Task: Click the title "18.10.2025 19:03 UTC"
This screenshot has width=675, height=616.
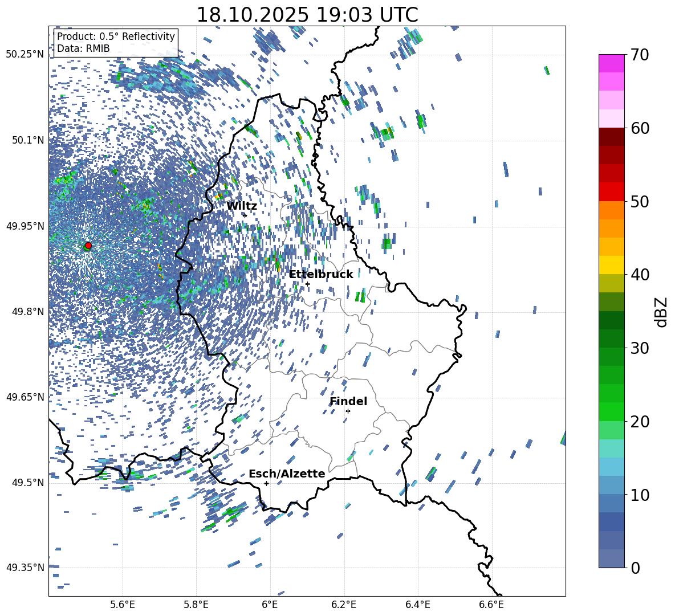Action: coord(307,15)
